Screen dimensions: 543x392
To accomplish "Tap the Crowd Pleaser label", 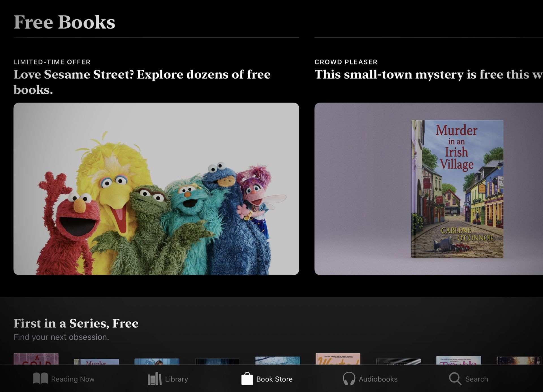I will coord(346,62).
